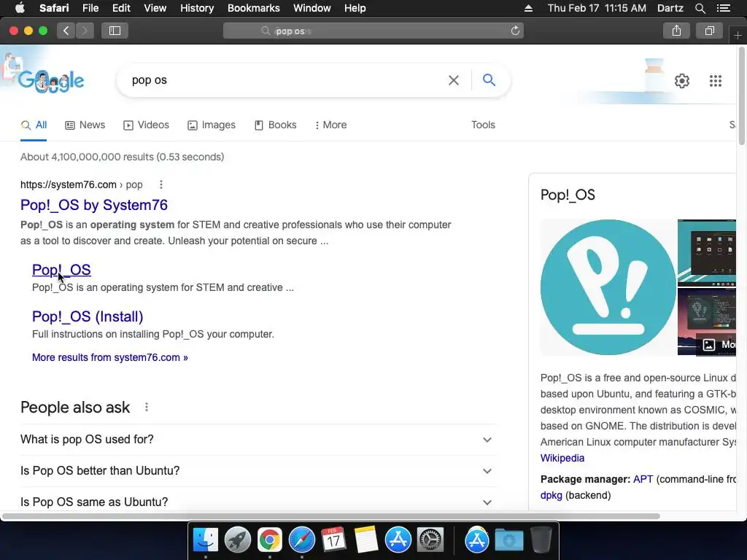Image resolution: width=747 pixels, height=560 pixels.
Task: Click the Google doodle logo
Action: (51, 81)
